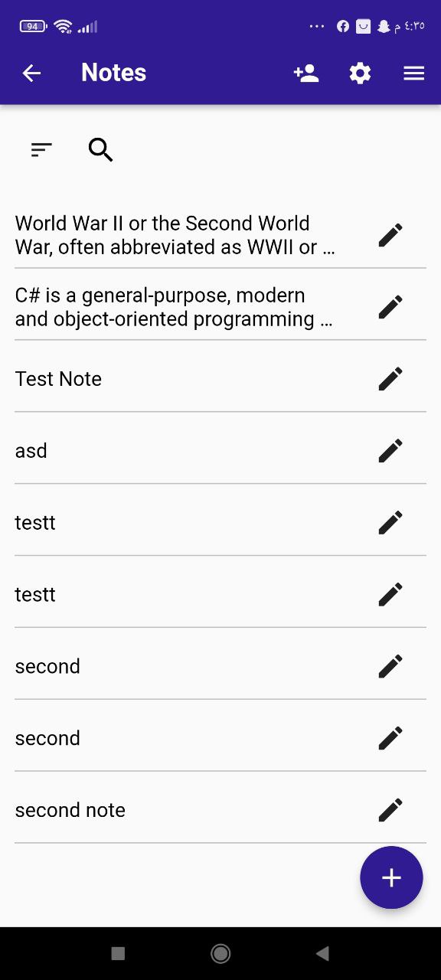Screen dimensions: 441x980
Task: Edit the World War II note
Action: tap(390, 235)
